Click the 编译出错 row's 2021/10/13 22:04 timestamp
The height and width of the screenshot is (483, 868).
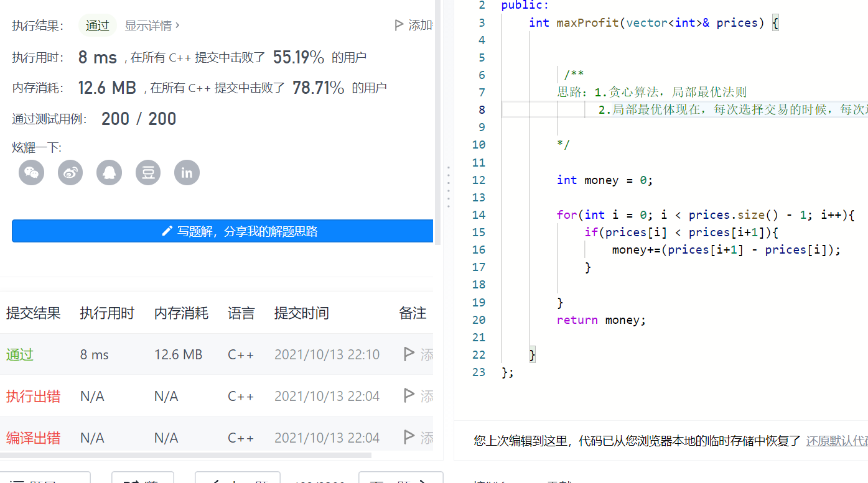327,438
